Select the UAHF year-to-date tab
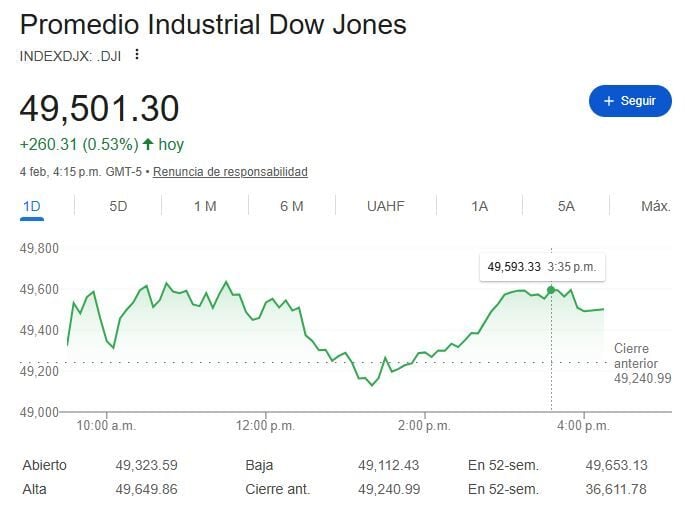 385,206
